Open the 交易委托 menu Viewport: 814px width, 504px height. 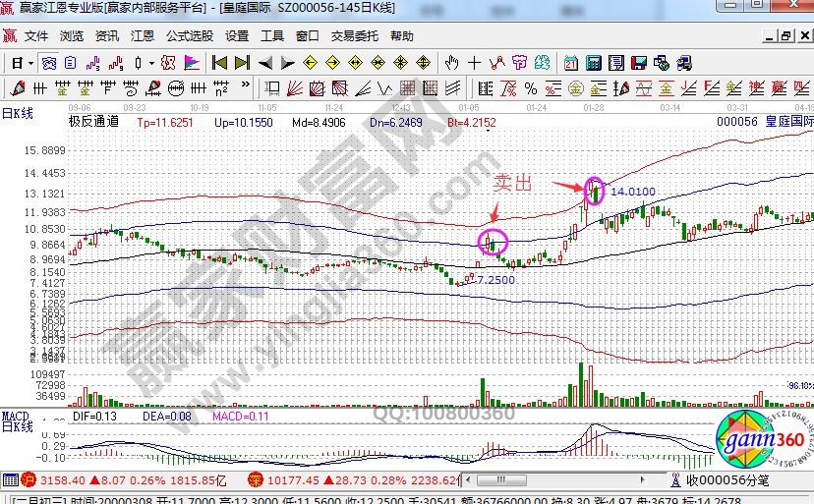point(354,36)
